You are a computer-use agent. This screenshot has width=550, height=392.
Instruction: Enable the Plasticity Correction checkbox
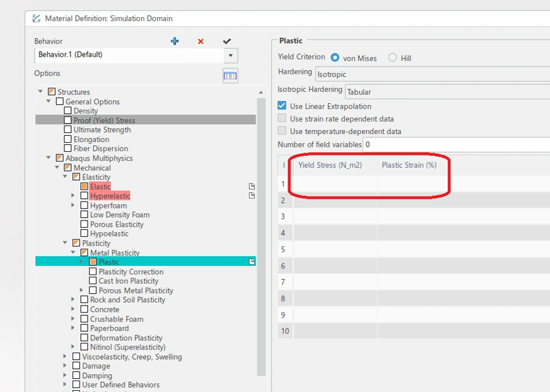[93, 271]
